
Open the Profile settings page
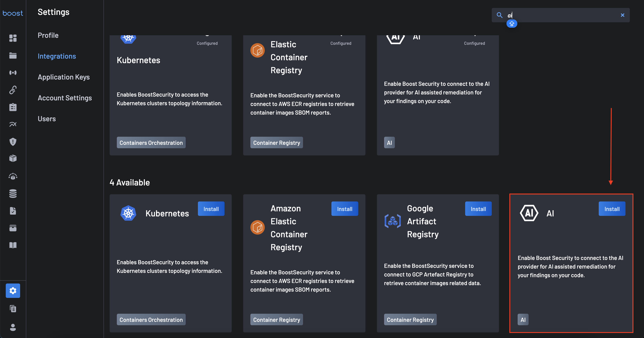48,35
